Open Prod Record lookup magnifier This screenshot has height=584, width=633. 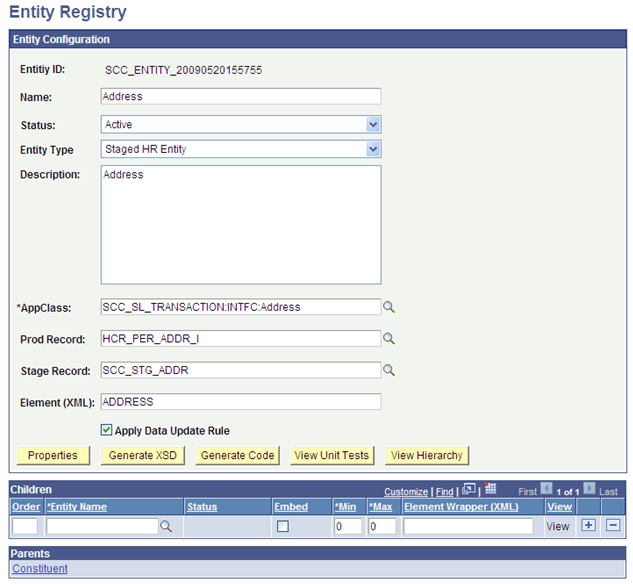click(389, 339)
